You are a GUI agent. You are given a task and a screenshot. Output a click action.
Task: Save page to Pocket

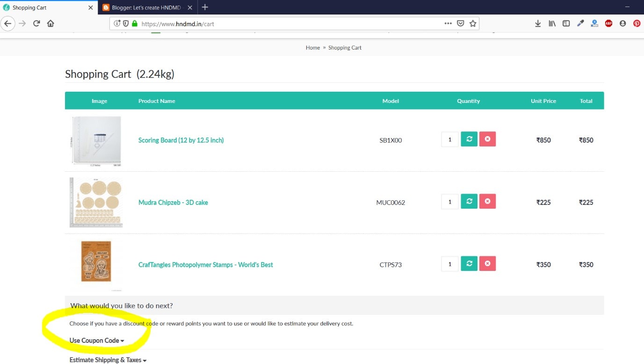tap(460, 23)
